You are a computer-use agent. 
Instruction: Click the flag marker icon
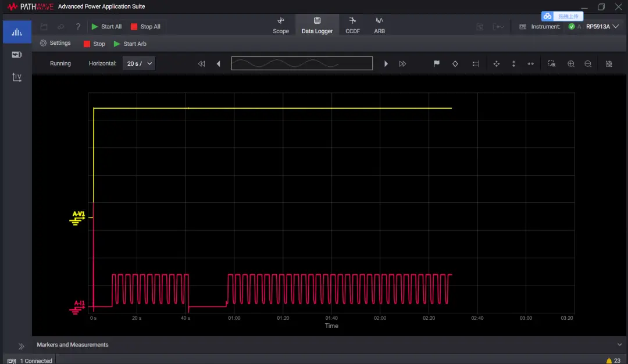(x=437, y=64)
